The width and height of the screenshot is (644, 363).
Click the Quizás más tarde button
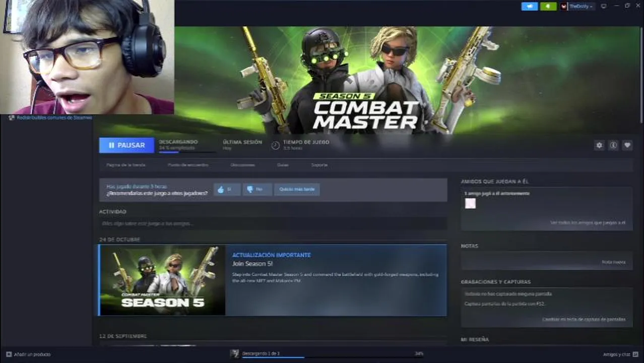(x=297, y=190)
